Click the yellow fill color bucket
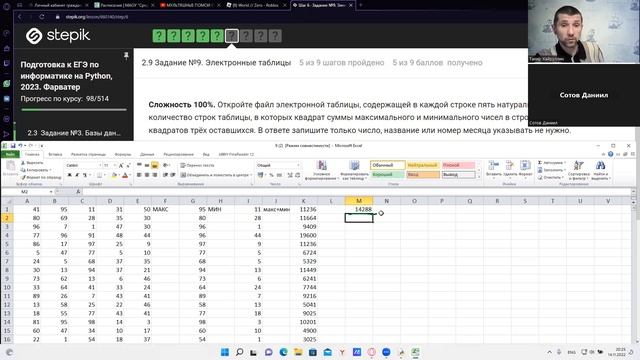Image resolution: width=640 pixels, height=360 pixels. click(x=114, y=175)
